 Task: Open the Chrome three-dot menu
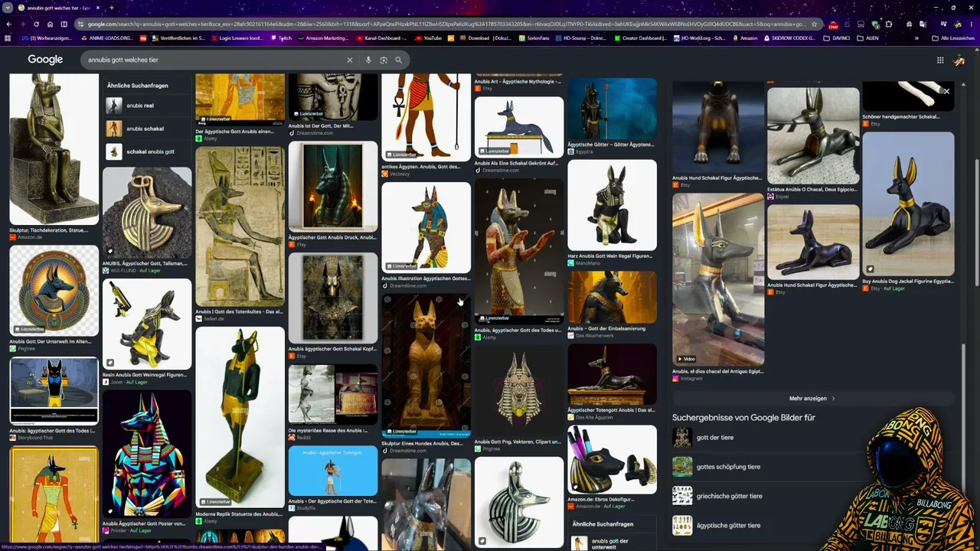[x=971, y=24]
